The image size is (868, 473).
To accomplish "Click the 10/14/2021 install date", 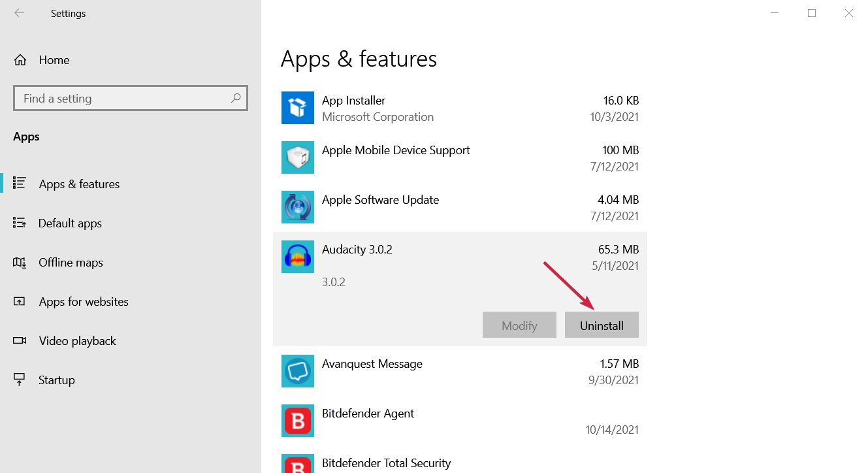I will pos(612,430).
